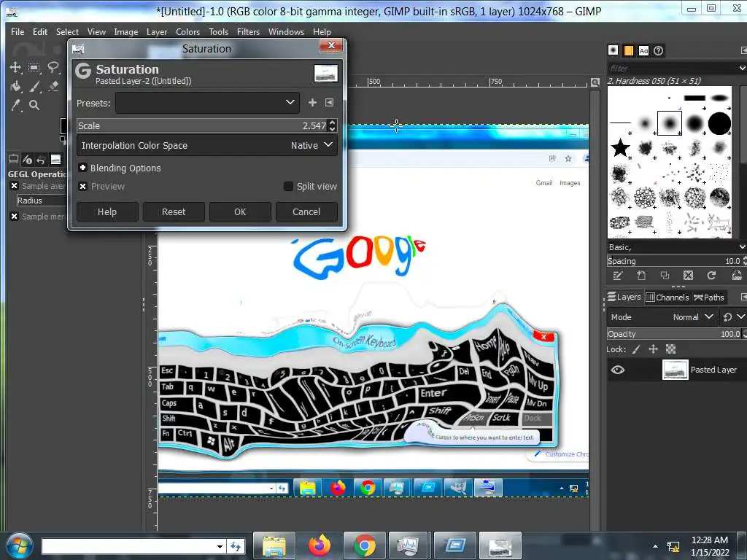Open the brush tag Basic dropdown

click(742, 246)
